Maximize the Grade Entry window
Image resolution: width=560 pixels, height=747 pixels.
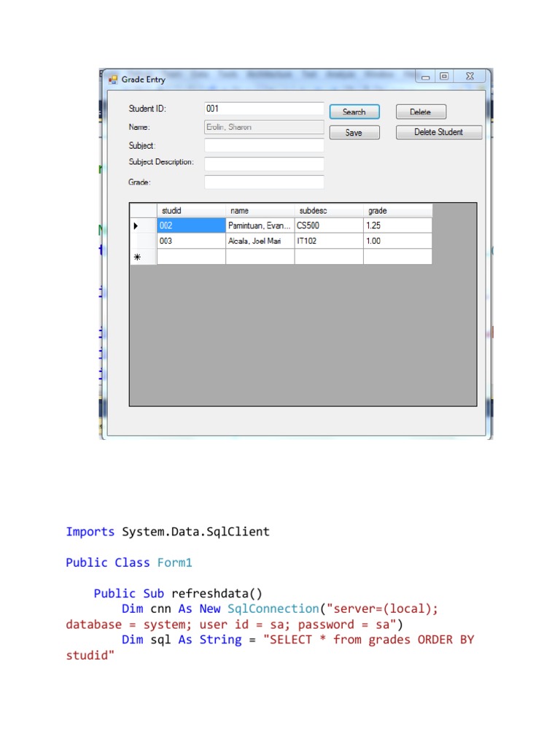tap(443, 76)
